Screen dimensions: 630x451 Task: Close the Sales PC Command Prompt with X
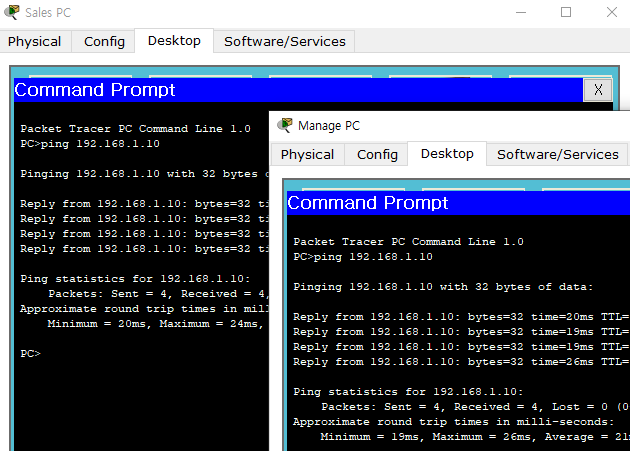pos(598,90)
